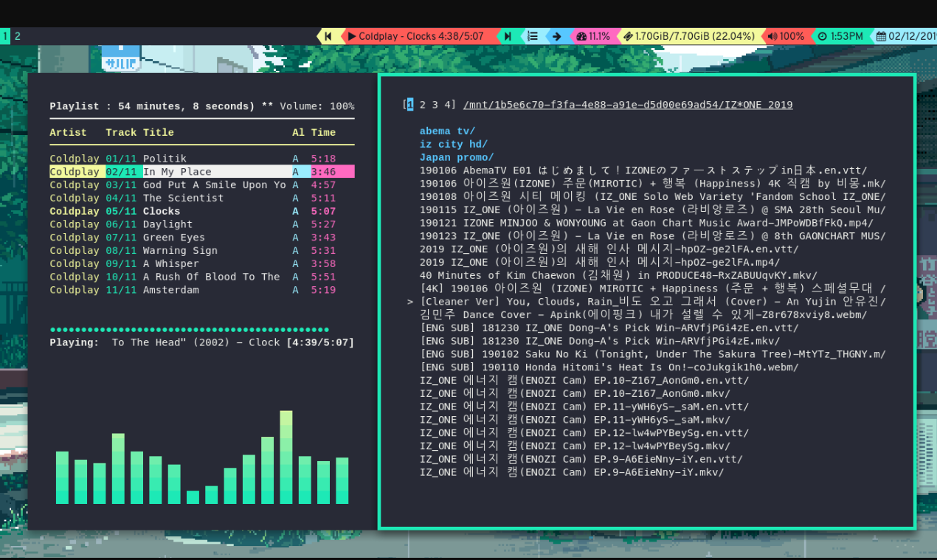The image size is (937, 560).
Task: Open the abema tv/ directory
Action: [x=448, y=131]
